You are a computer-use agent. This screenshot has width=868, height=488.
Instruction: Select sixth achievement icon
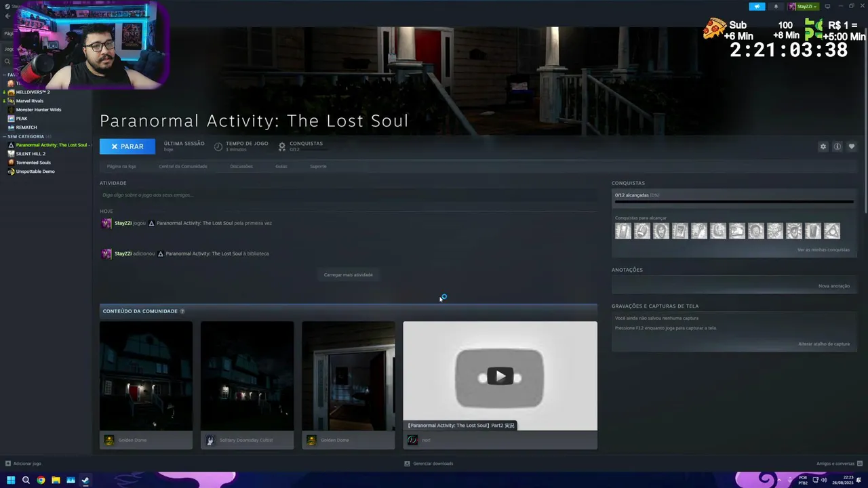pos(718,231)
